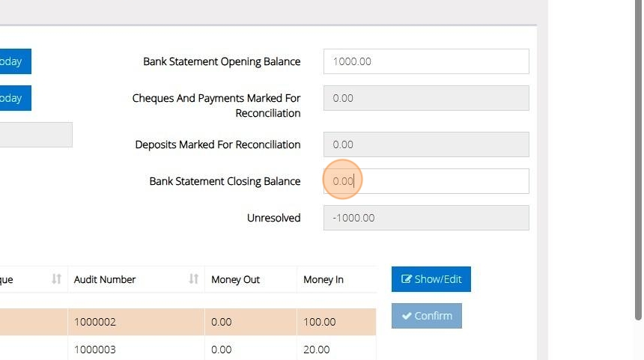The width and height of the screenshot is (644, 360).
Task: Click the Cheques And Payments Marked field
Action: (426, 98)
